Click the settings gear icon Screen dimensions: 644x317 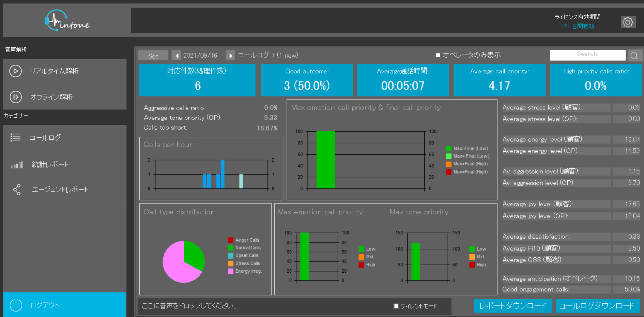(x=628, y=22)
